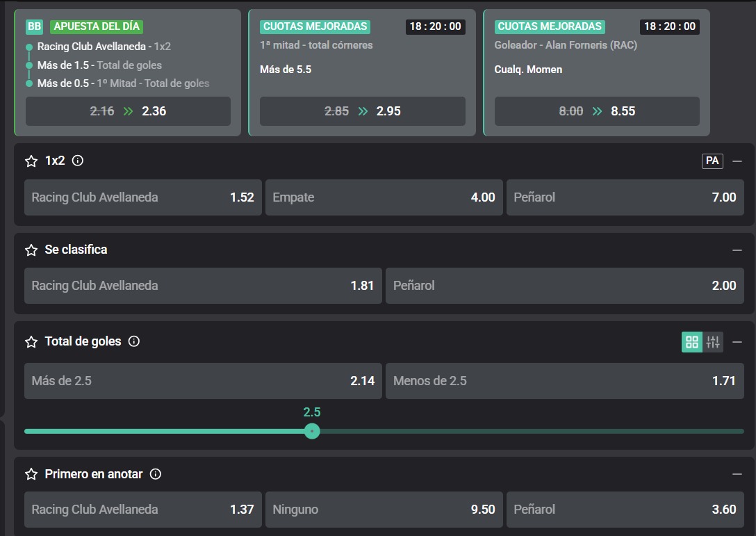The image size is (756, 536).
Task: Click the Apuesta del Día label
Action: pyautogui.click(x=97, y=26)
